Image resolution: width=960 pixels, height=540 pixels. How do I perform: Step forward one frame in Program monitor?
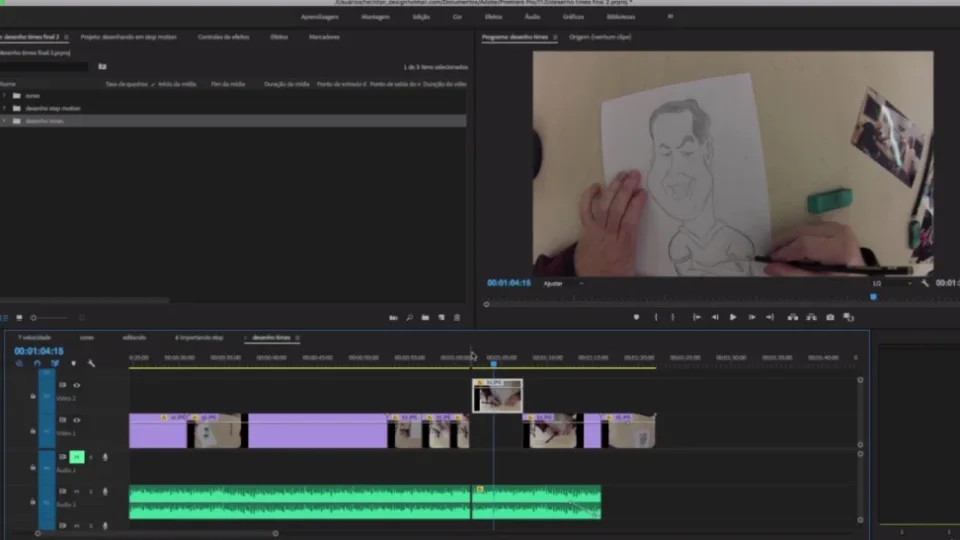pyautogui.click(x=752, y=317)
